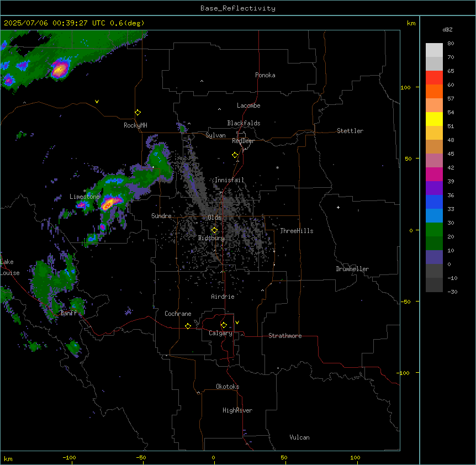Select the RedDeer label
The image size is (476, 465).
tap(243, 141)
